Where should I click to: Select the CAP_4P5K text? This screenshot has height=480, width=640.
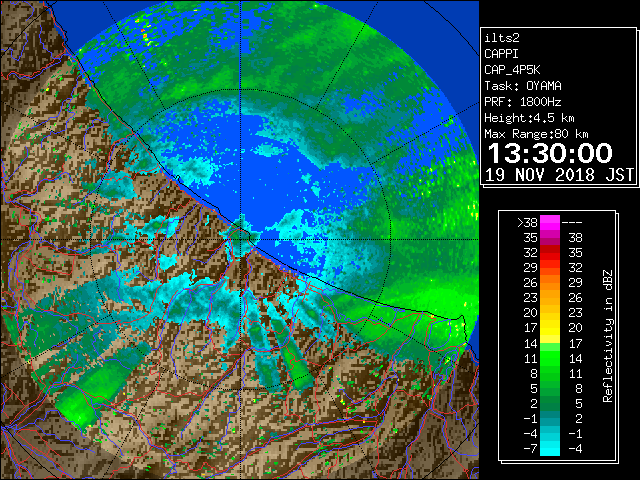(x=512, y=70)
